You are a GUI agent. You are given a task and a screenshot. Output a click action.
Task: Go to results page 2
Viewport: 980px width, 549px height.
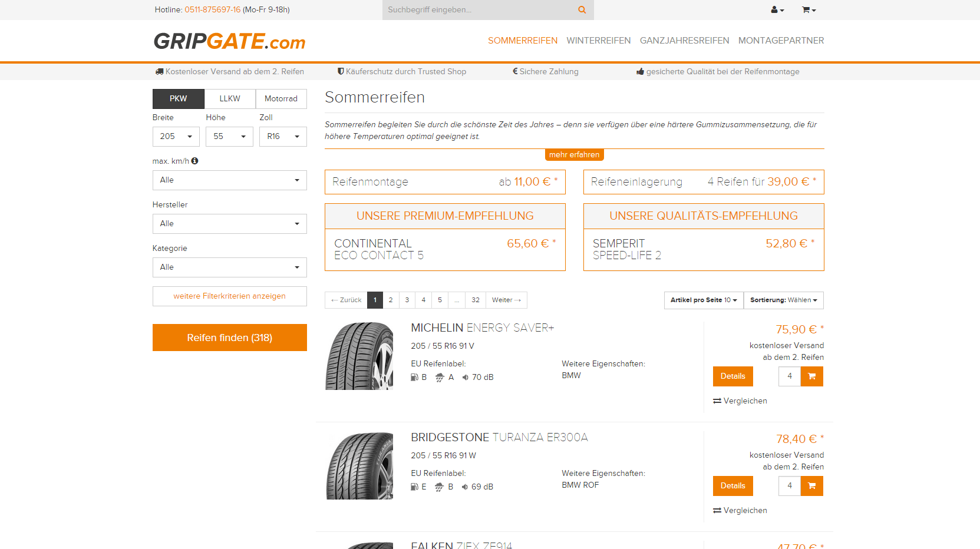(391, 300)
